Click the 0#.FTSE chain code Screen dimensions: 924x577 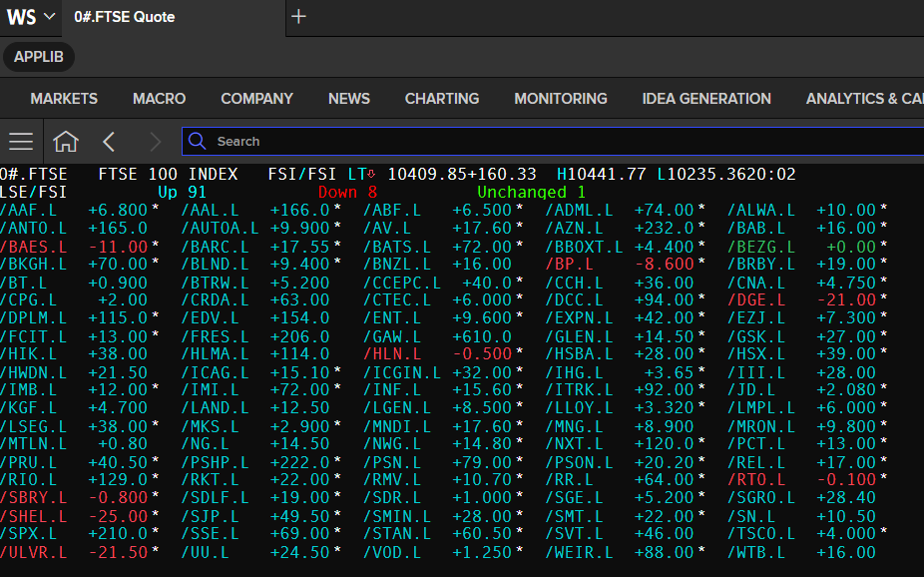(34, 175)
